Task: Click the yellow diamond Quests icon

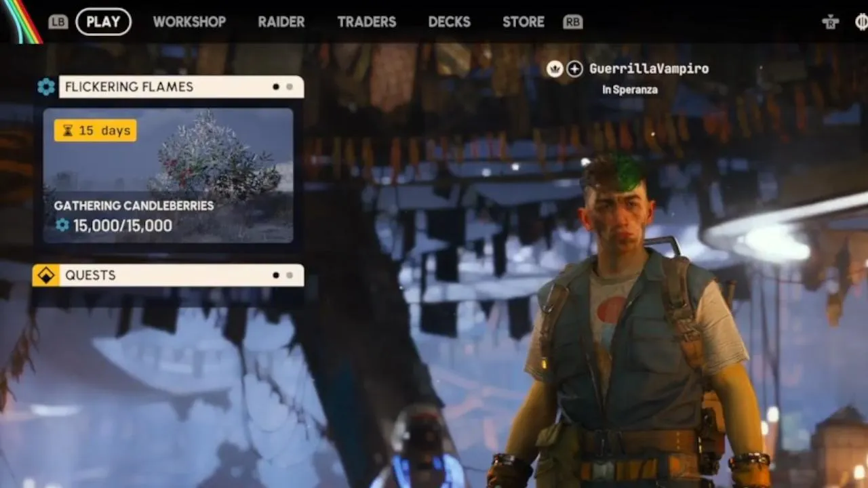Action: click(x=46, y=275)
